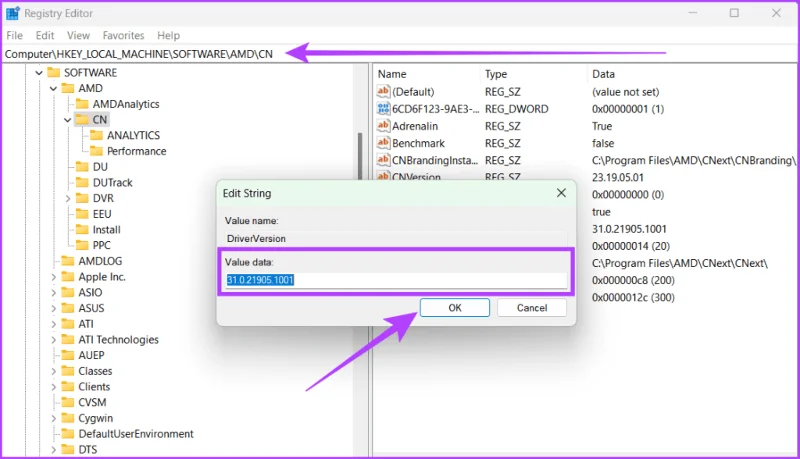The image size is (800, 459).
Task: Close the Edit String dialog
Action: pos(561,193)
